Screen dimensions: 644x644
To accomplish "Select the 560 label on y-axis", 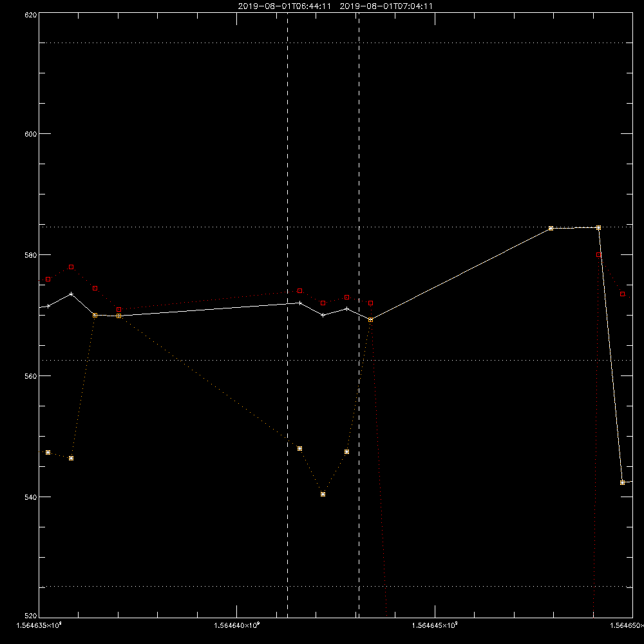I will [31, 376].
